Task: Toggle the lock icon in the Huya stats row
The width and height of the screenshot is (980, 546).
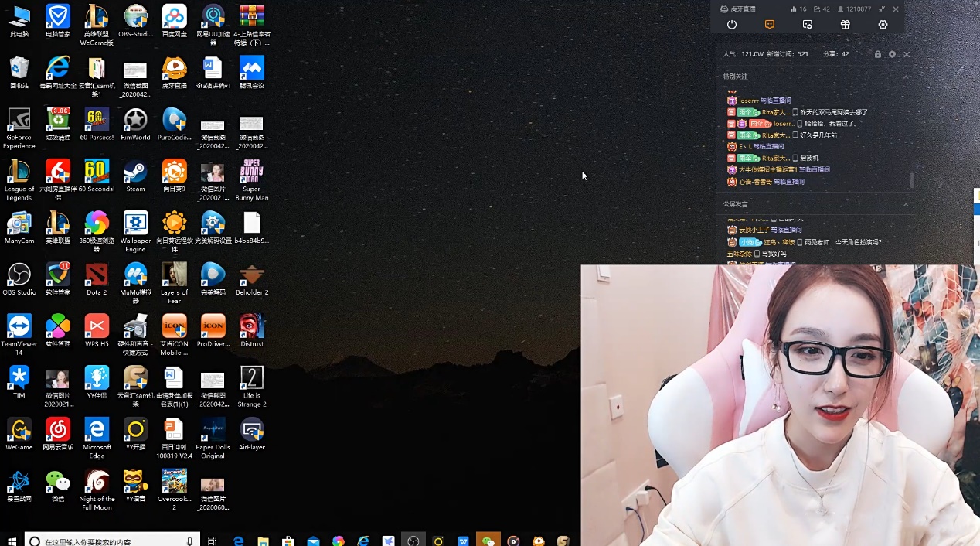Action: pyautogui.click(x=878, y=54)
